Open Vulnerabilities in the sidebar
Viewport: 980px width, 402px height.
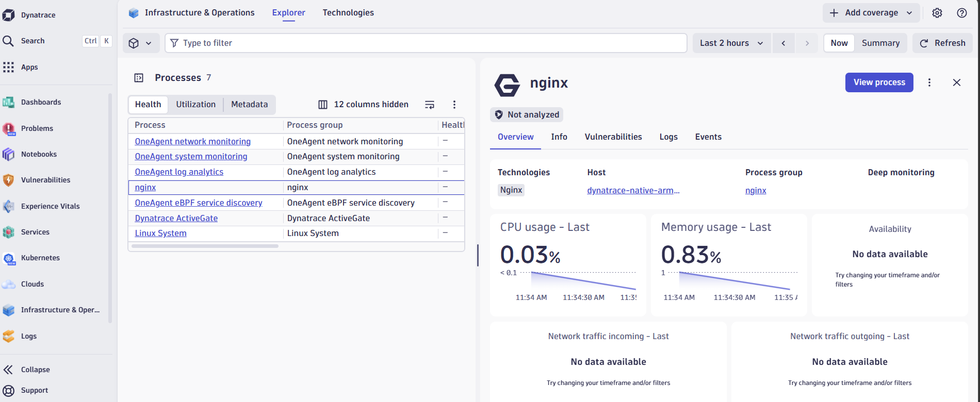[x=45, y=180]
